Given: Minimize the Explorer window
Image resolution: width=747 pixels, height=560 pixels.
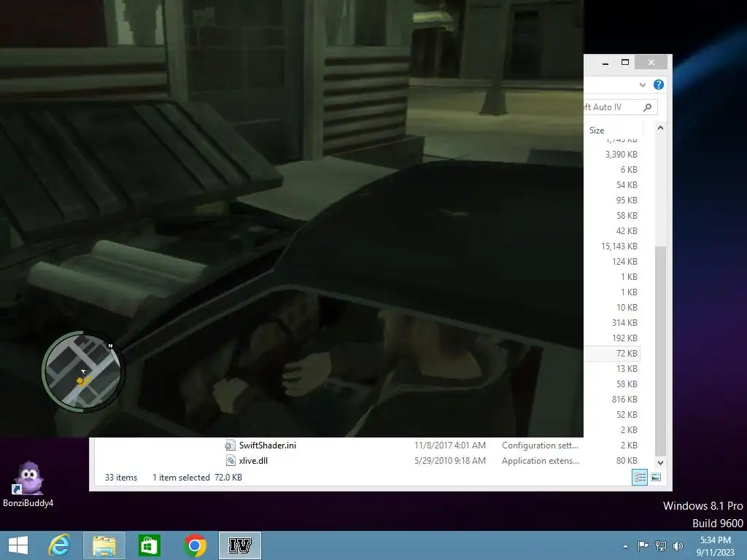Looking at the screenshot, I should point(605,63).
